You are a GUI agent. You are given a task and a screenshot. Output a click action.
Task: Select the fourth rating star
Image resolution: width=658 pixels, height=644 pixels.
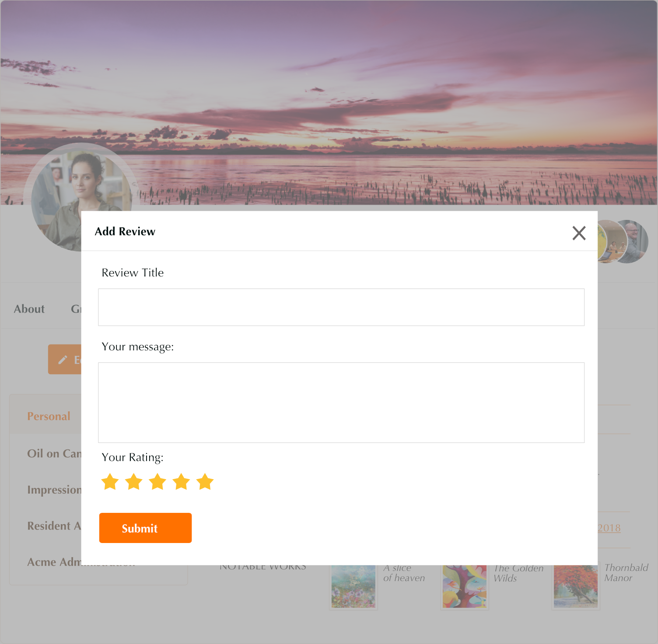[181, 482]
